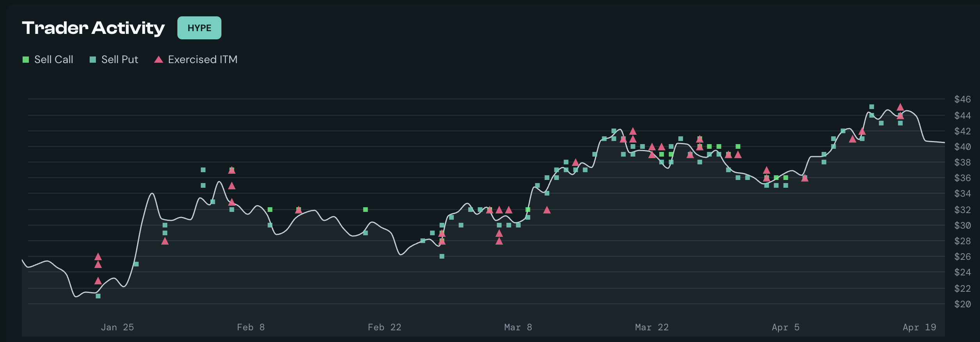Click the lone Sell Call marker before Feb 22
The height and width of the screenshot is (342, 980).
tap(365, 210)
